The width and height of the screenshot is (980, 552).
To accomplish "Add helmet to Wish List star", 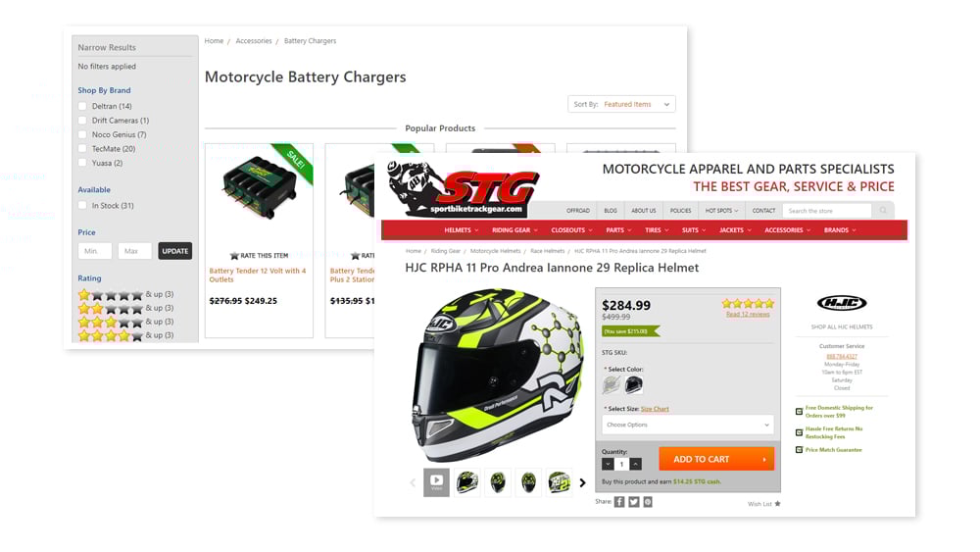I will coord(777,503).
